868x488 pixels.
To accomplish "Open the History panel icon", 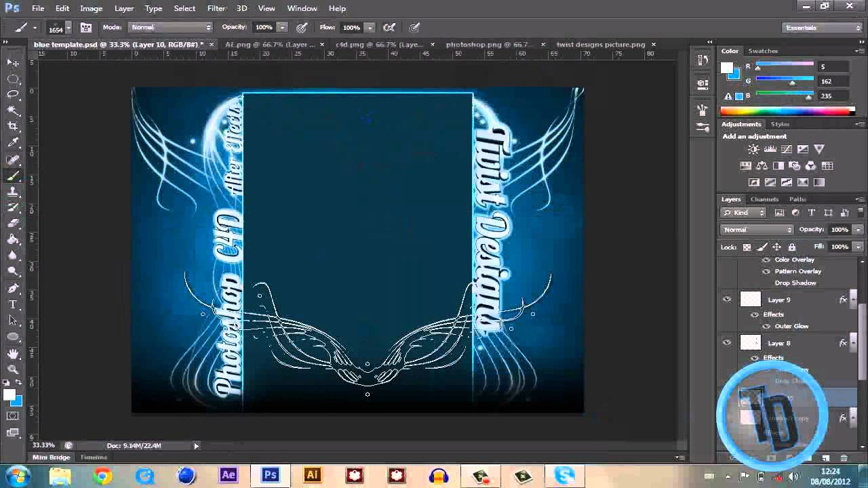I will click(x=703, y=60).
